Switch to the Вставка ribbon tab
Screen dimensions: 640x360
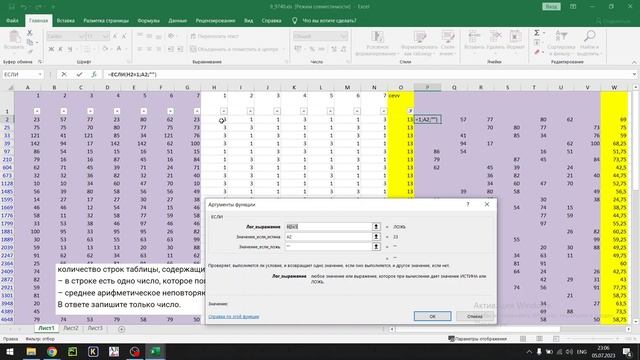point(65,20)
